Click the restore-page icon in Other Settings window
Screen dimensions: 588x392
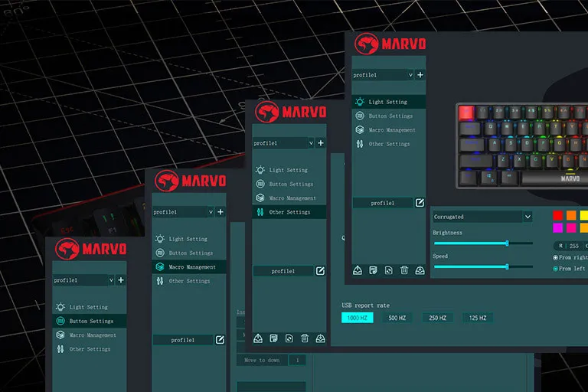coord(289,338)
